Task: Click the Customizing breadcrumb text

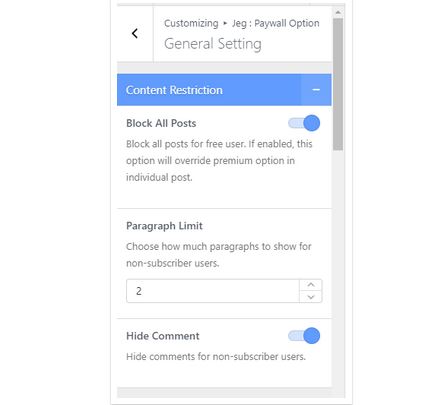Action: click(x=191, y=24)
